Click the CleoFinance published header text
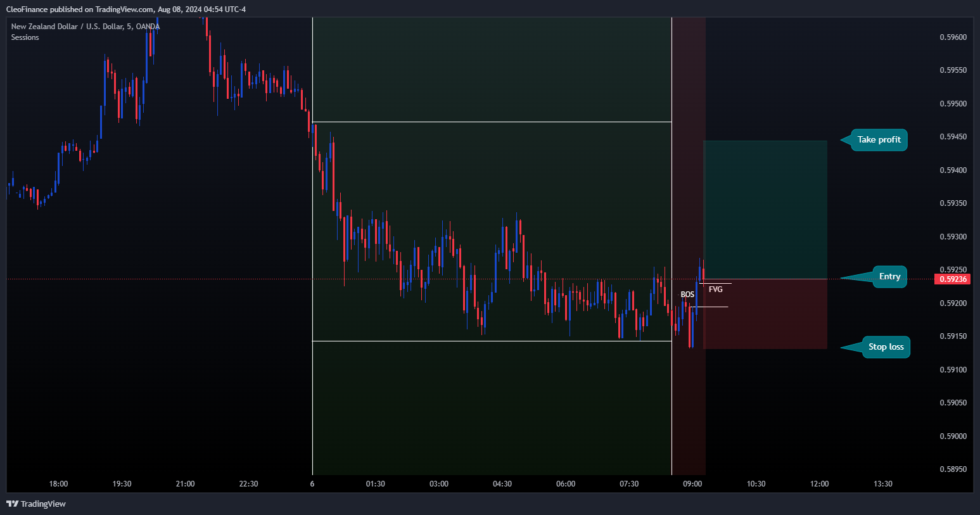The width and height of the screenshot is (980, 515). (x=126, y=10)
